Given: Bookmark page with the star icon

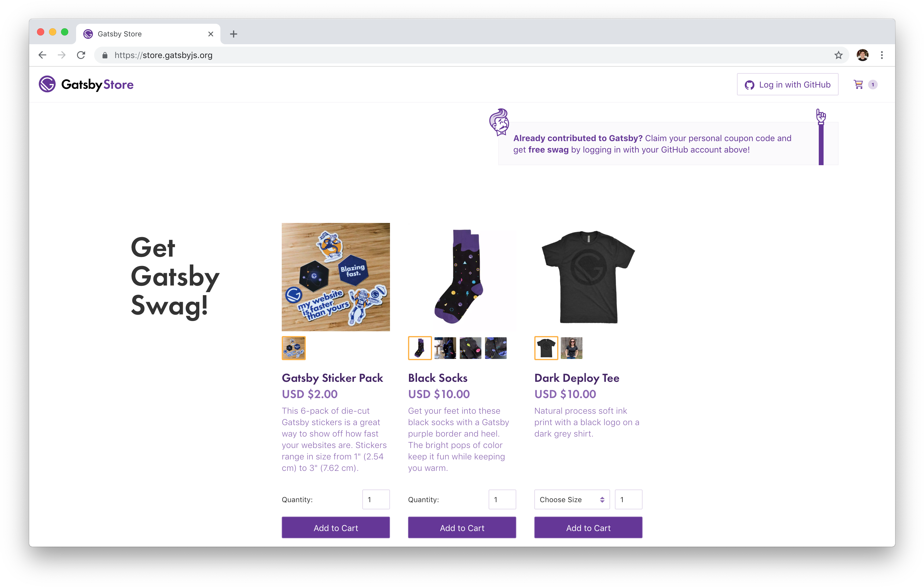Looking at the screenshot, I should pos(838,55).
